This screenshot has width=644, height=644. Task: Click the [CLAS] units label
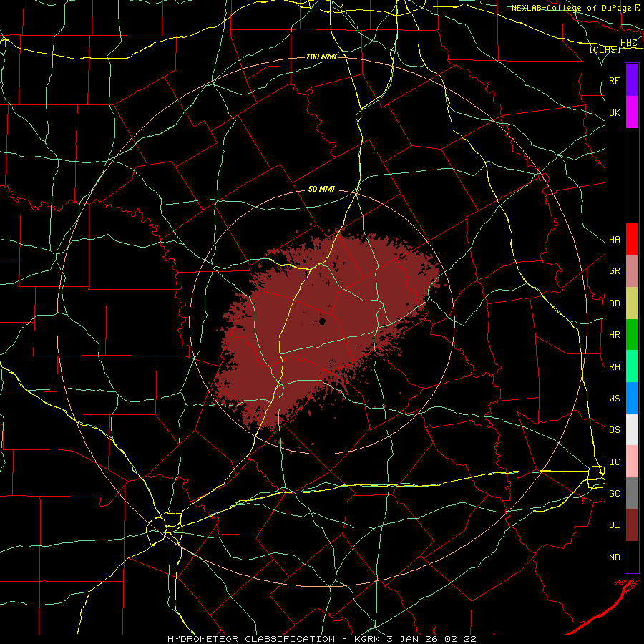tap(605, 49)
